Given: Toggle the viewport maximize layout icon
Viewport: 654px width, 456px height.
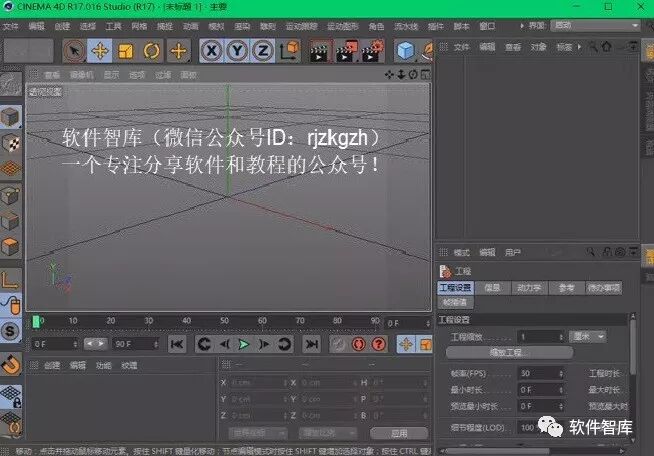Looking at the screenshot, I should 425,74.
